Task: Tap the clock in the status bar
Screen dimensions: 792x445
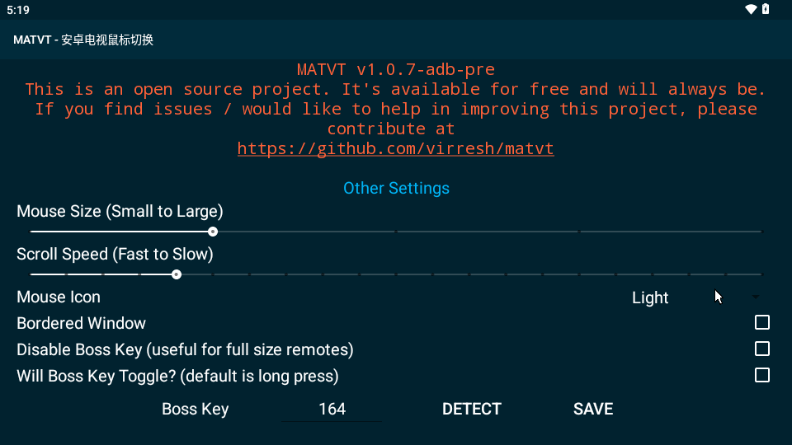Action: pyautogui.click(x=18, y=9)
